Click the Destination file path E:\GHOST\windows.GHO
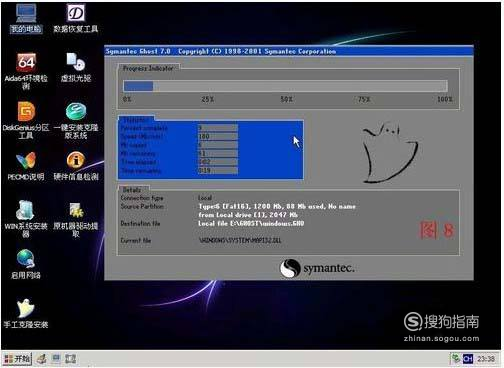 coord(251,224)
